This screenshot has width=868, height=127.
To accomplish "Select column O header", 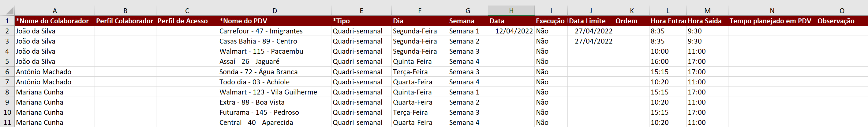I will (841, 11).
